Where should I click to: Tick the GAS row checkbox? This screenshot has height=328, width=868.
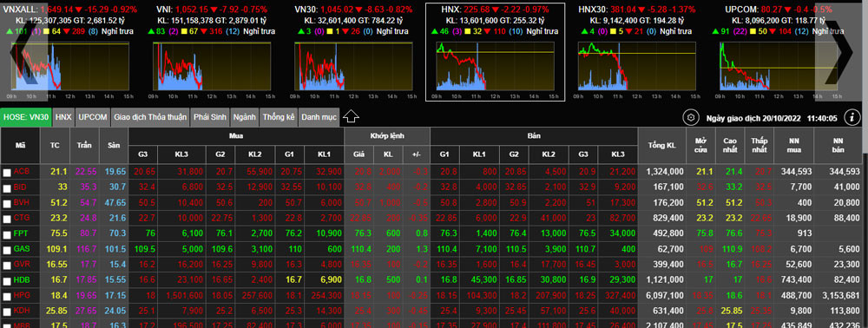coord(7,250)
